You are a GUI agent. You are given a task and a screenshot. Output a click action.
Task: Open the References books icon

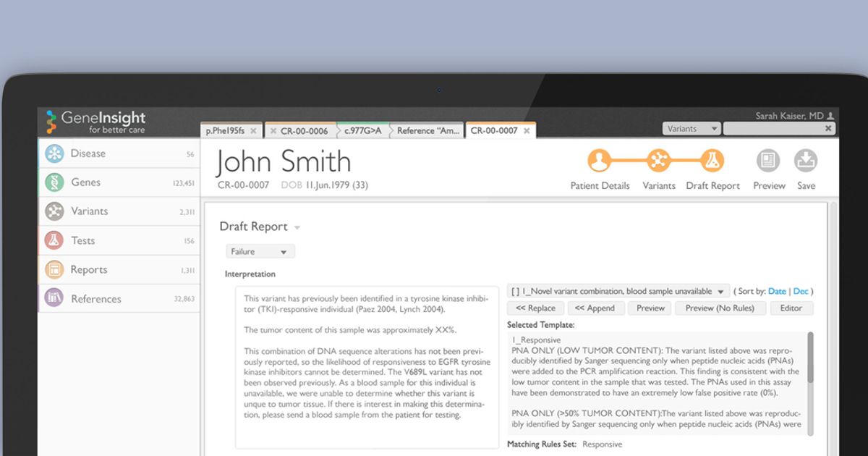point(54,298)
